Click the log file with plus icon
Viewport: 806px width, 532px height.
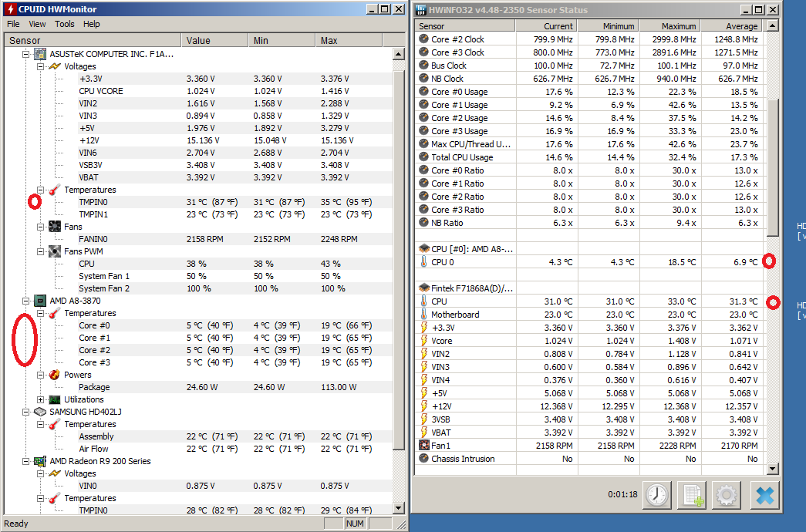(691, 495)
